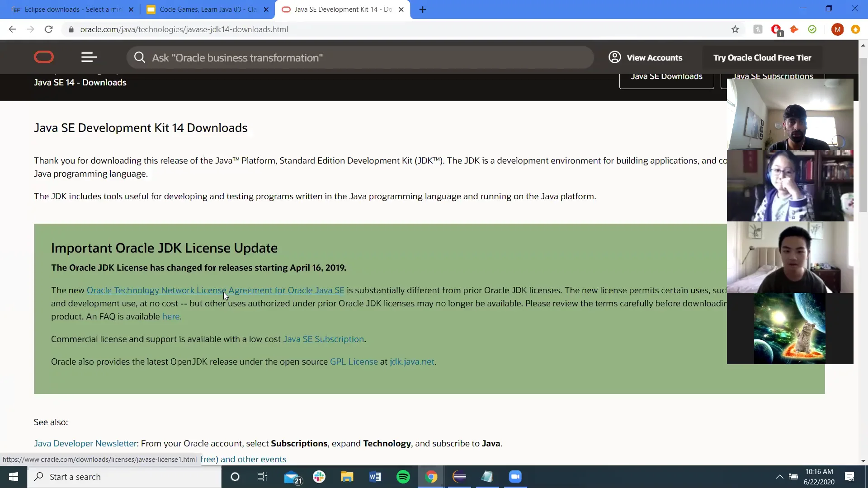Open Java SE Subscription link

point(323,339)
